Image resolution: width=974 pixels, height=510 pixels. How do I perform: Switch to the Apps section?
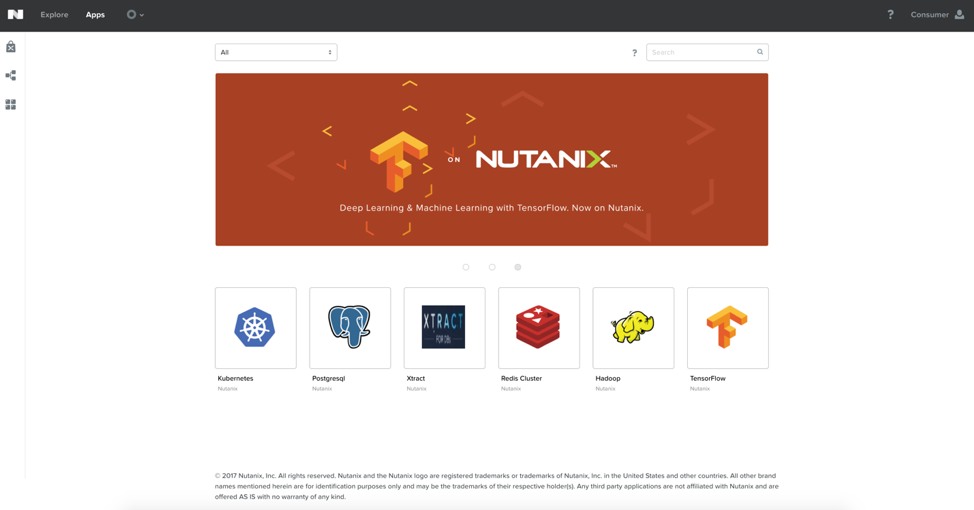click(x=95, y=15)
